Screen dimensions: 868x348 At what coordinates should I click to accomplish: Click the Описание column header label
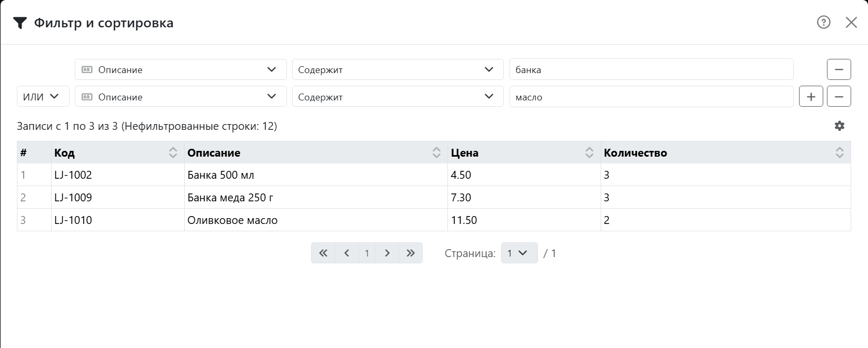pyautogui.click(x=214, y=152)
